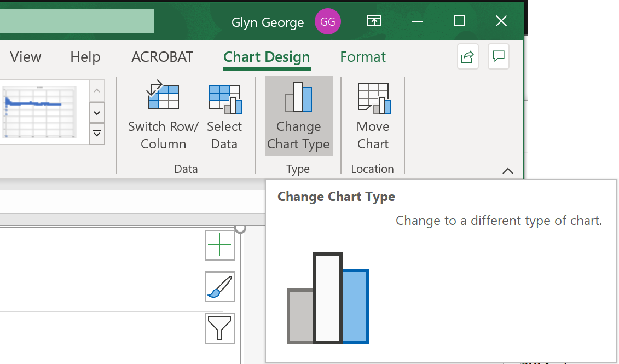Maximize the Excel window
This screenshot has width=619, height=364.
[x=459, y=21]
